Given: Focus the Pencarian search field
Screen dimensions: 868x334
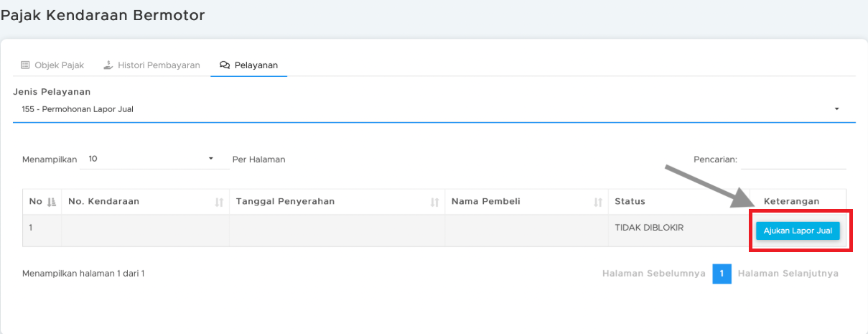Looking at the screenshot, I should [793, 159].
